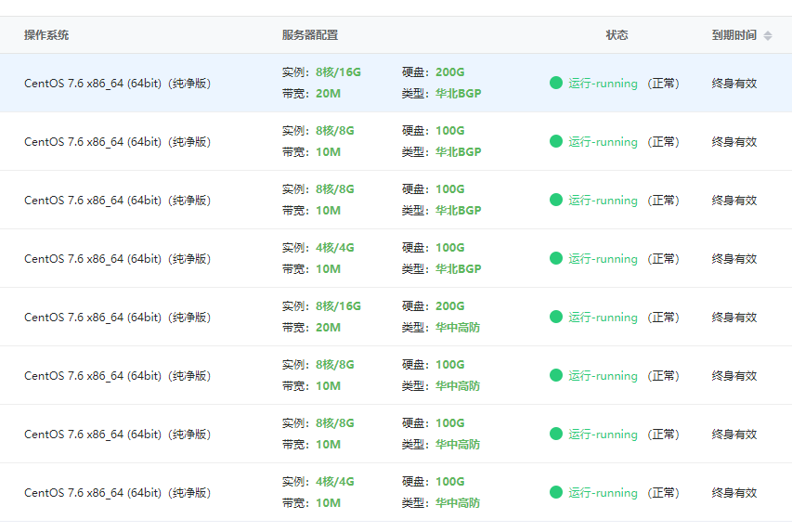Select 终身有效 expiry text in first row
792x532 pixels.
(734, 84)
